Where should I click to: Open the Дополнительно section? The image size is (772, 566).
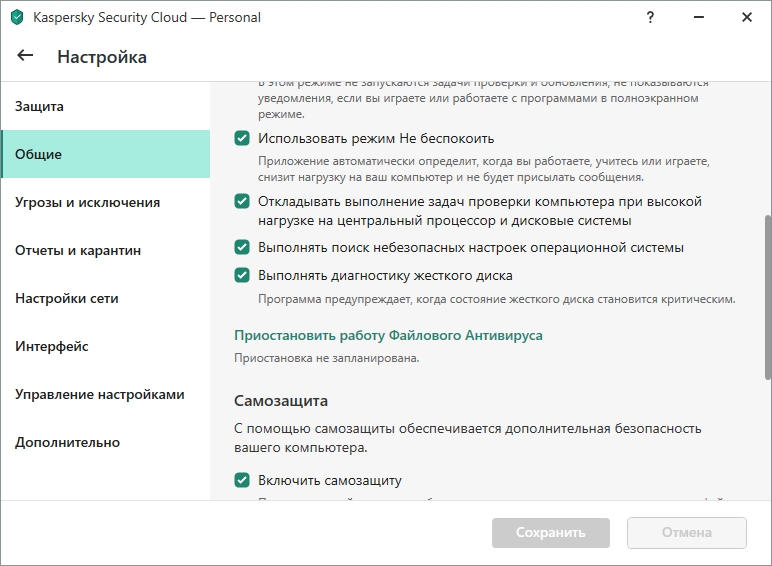pos(105,442)
